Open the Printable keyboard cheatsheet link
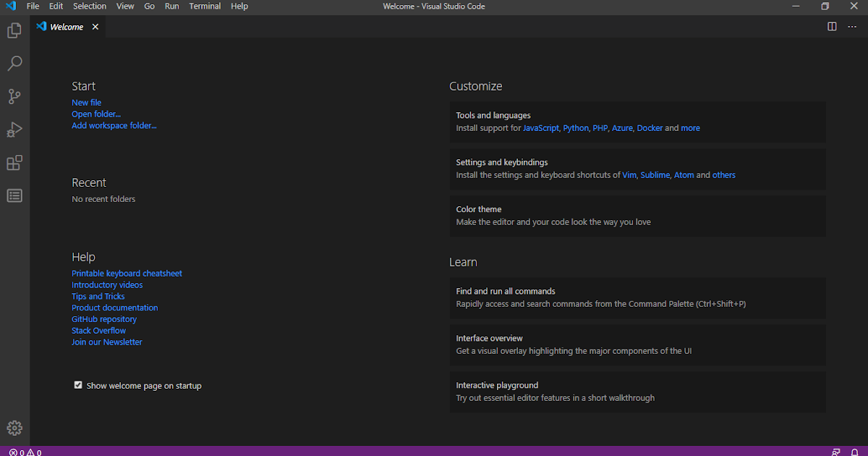Viewport: 868px width, 456px height. click(x=127, y=273)
